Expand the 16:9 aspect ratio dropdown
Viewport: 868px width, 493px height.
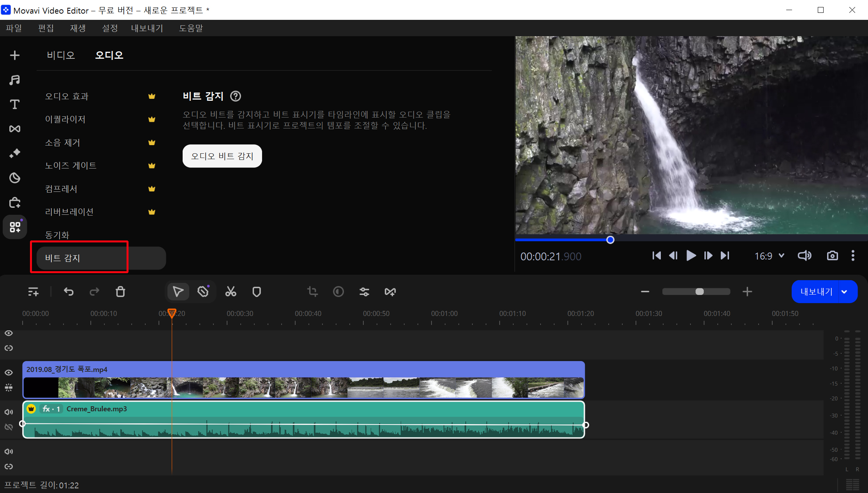[769, 256]
